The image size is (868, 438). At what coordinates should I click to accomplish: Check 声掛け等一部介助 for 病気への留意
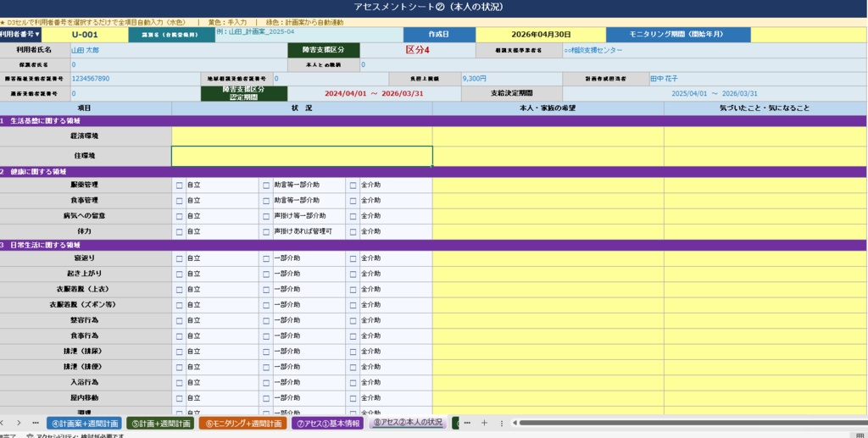coord(267,216)
